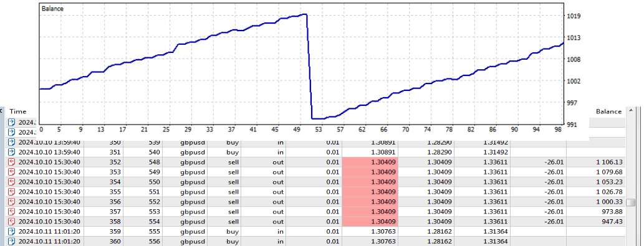The image size is (644, 246).
Task: Click the blue deal icon in deal 350 row
Action: click(x=11, y=143)
